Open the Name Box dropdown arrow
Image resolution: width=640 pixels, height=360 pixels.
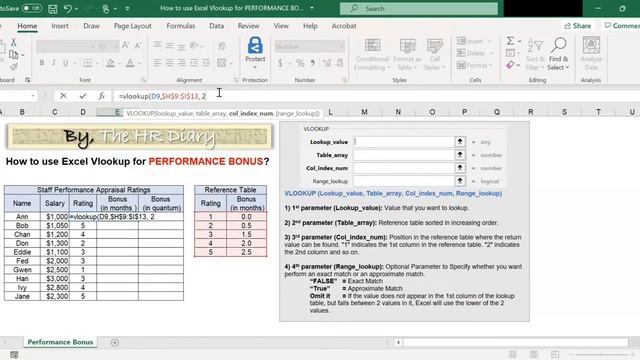tap(33, 96)
